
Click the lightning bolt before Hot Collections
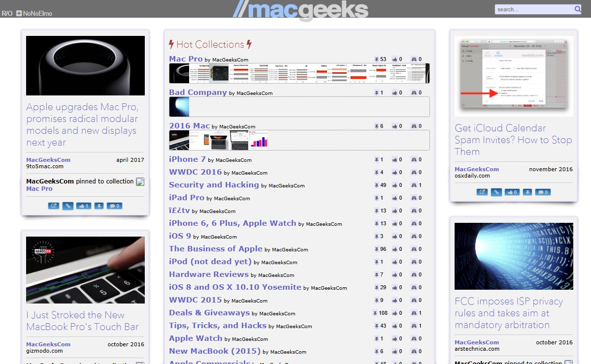pyautogui.click(x=171, y=44)
